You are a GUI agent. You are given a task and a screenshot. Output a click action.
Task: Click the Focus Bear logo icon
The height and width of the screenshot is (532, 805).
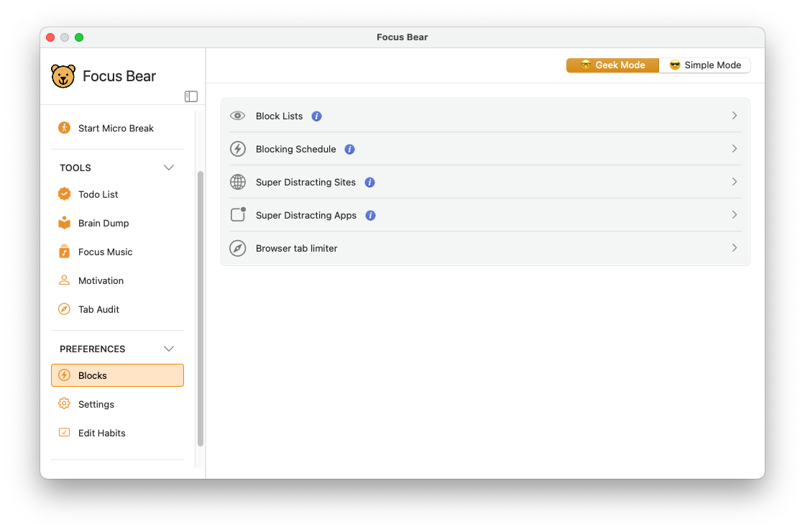[63, 76]
